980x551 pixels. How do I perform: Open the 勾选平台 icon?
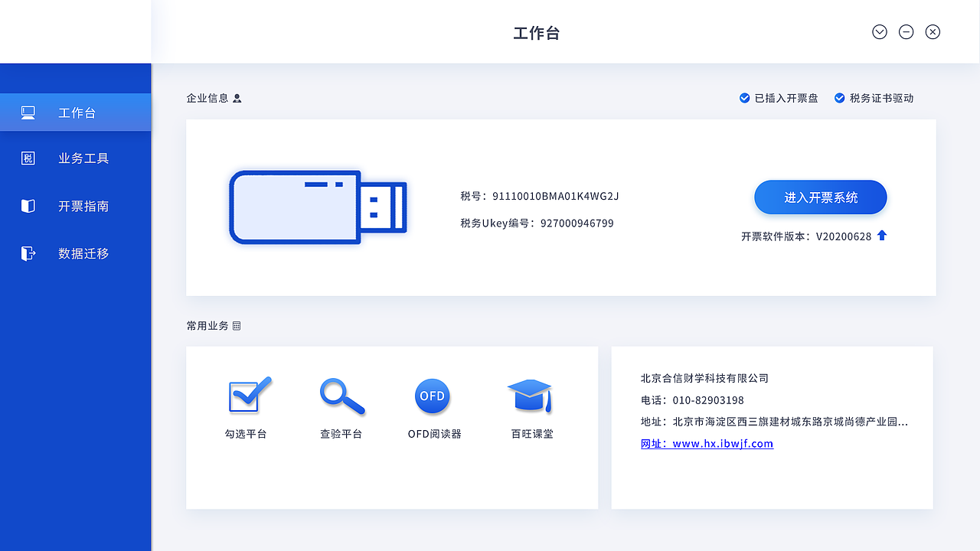pos(247,394)
